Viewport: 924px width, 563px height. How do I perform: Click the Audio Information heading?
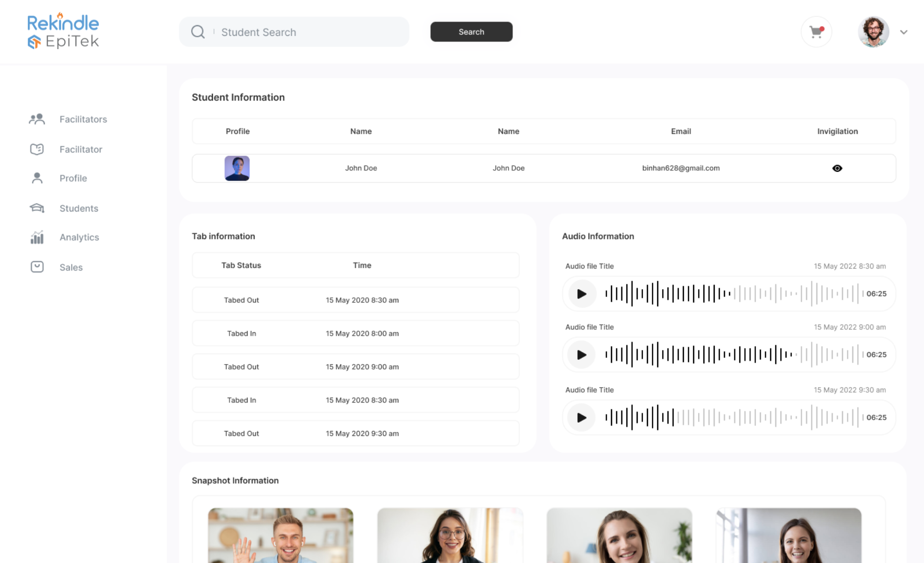coord(598,236)
